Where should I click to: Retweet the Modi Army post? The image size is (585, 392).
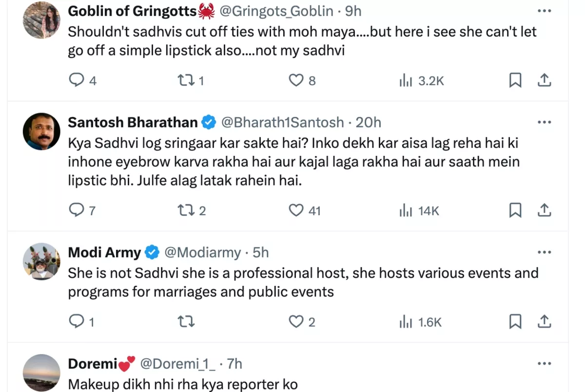click(185, 321)
